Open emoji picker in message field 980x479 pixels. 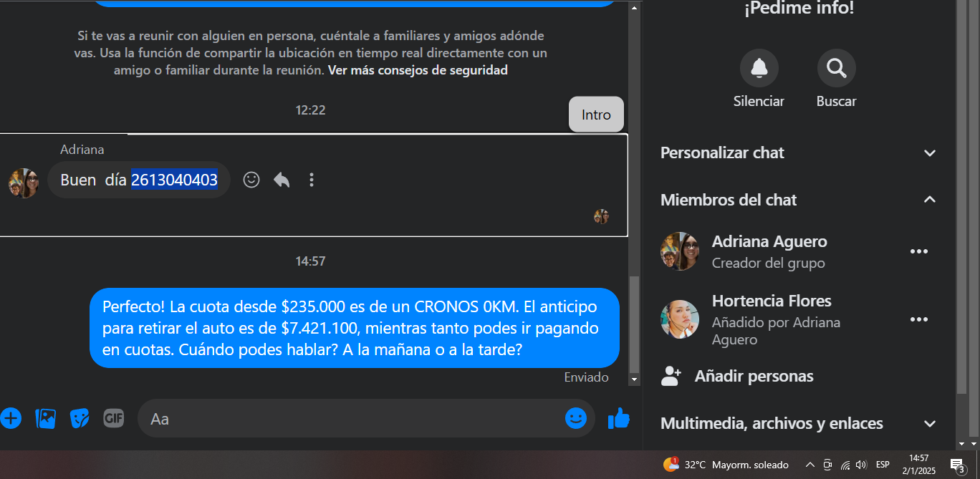[576, 418]
